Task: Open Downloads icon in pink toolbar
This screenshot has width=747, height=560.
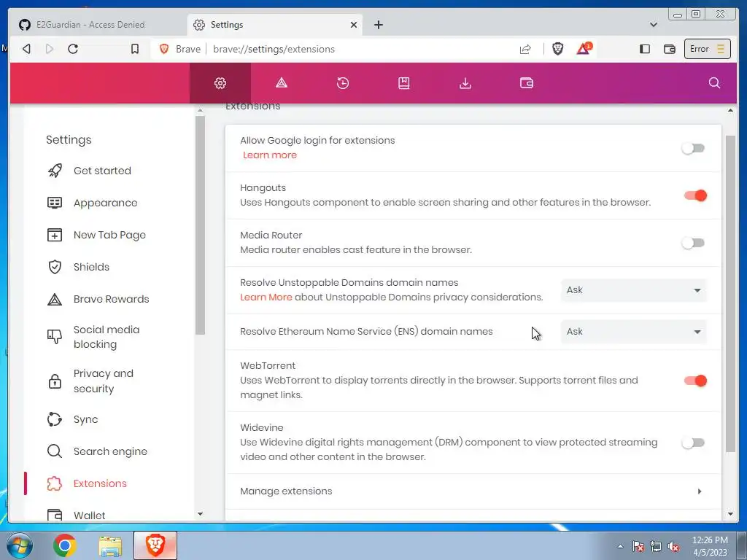Action: (465, 83)
